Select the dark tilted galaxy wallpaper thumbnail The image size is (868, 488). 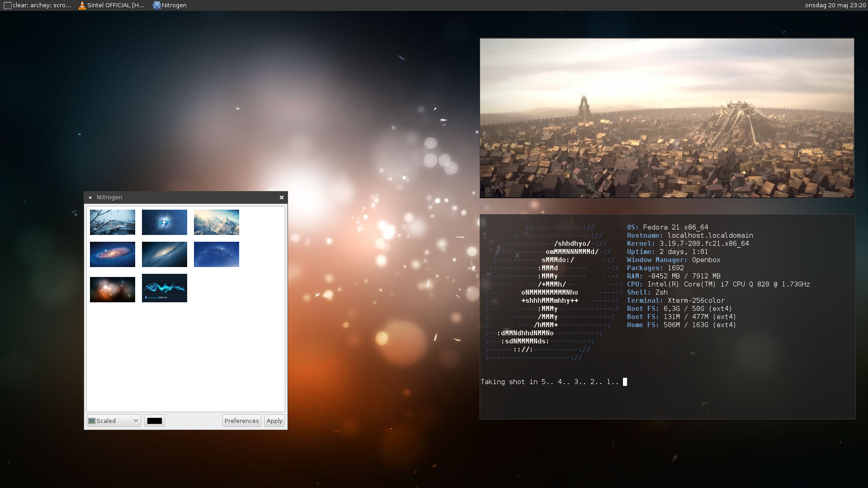pos(164,254)
